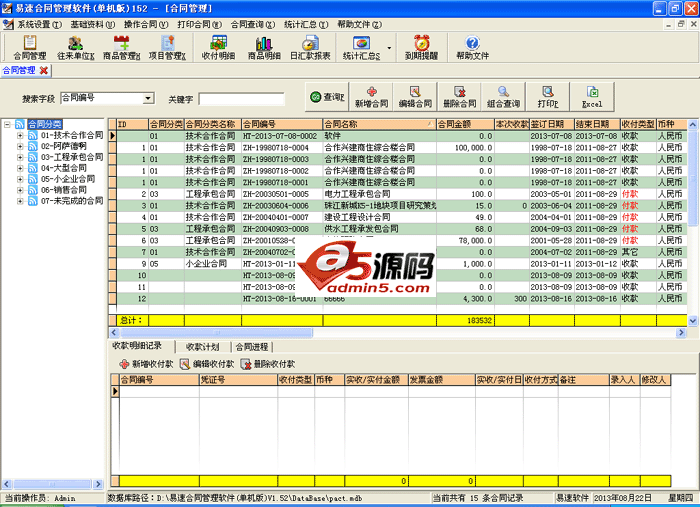Open 帮助文件 help icon
Image resolution: width=700 pixels, height=507 pixels.
click(472, 48)
